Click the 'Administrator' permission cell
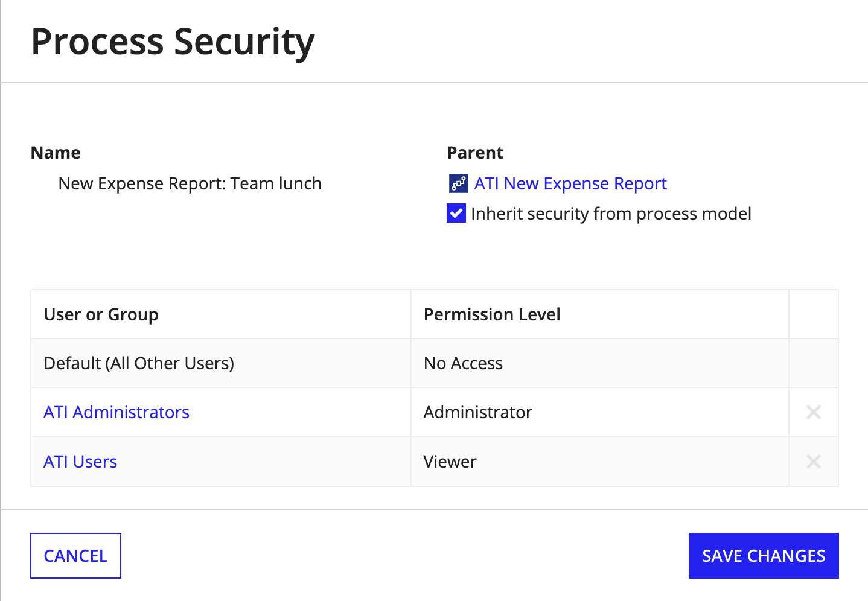 pos(600,412)
